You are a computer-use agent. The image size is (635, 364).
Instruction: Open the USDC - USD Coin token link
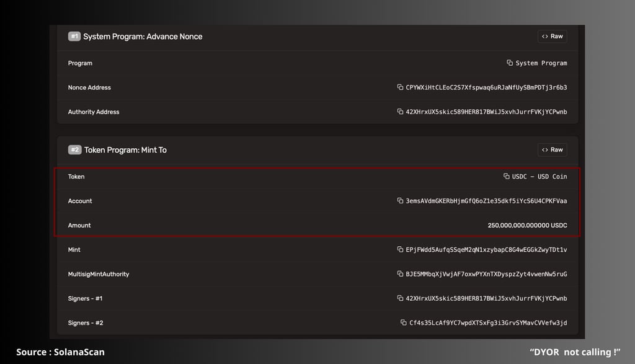tap(540, 177)
